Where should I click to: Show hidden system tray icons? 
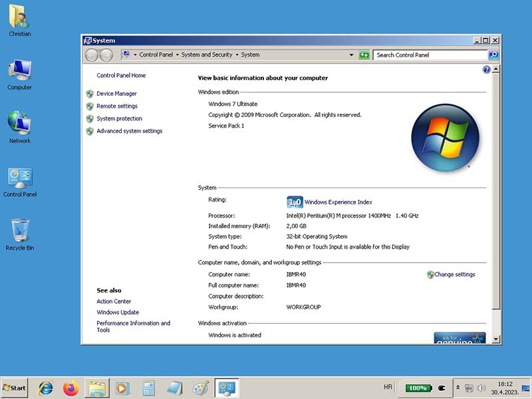click(x=458, y=387)
